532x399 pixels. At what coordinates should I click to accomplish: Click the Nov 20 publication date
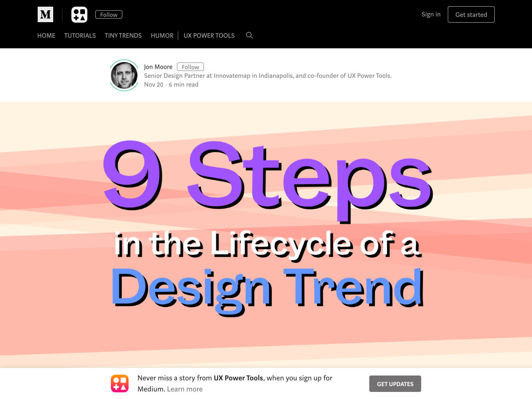pos(153,85)
